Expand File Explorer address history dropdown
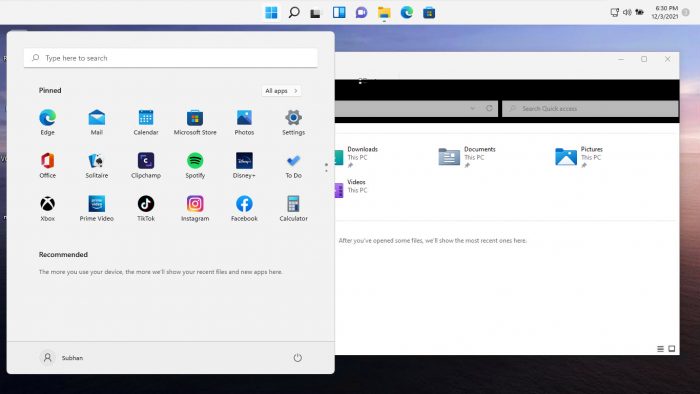Viewport: 700px width, 394px height. [472, 108]
